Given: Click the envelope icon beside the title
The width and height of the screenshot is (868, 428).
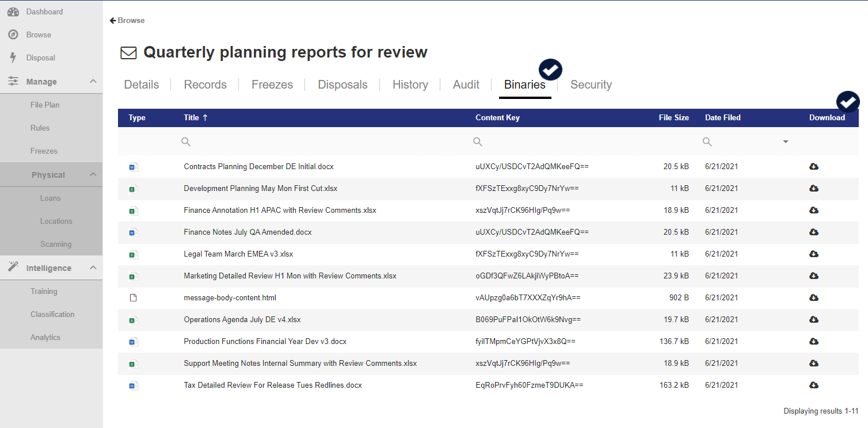Looking at the screenshot, I should point(128,53).
